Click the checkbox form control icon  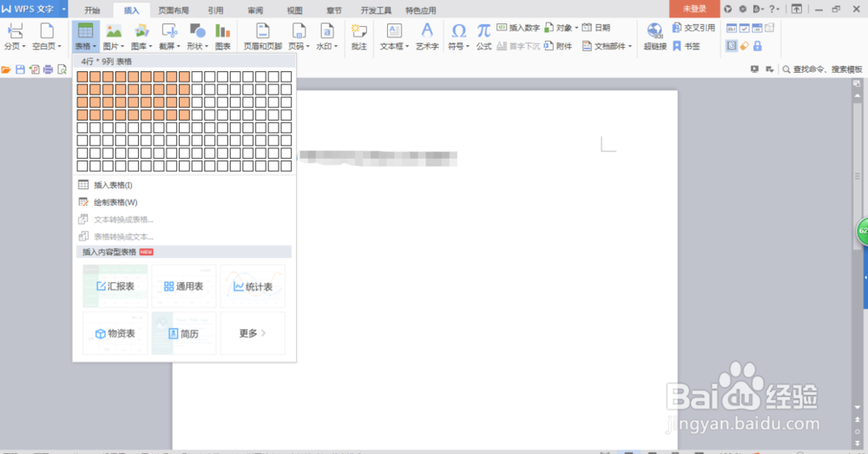(x=745, y=28)
